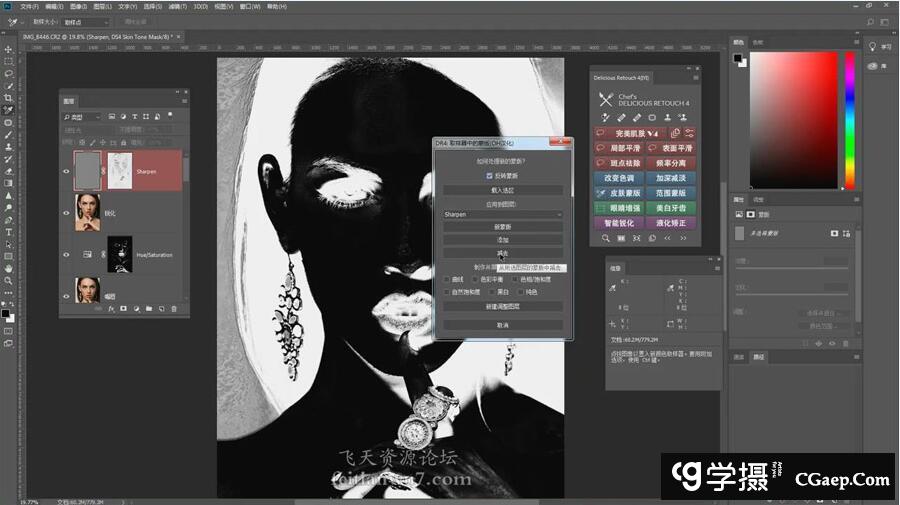The width and height of the screenshot is (900, 505).
Task: Toggle visibility of the Hue/Saturation layer
Action: pyautogui.click(x=67, y=255)
